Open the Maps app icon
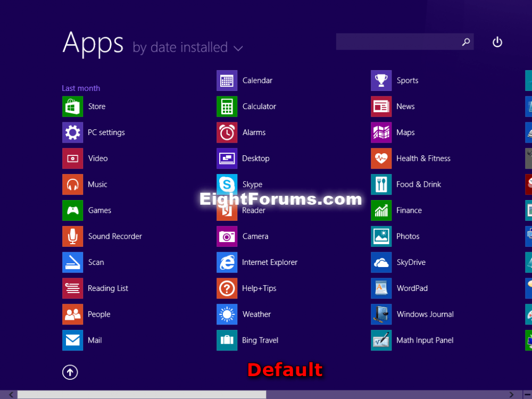Image resolution: width=532 pixels, height=399 pixels. tap(381, 132)
